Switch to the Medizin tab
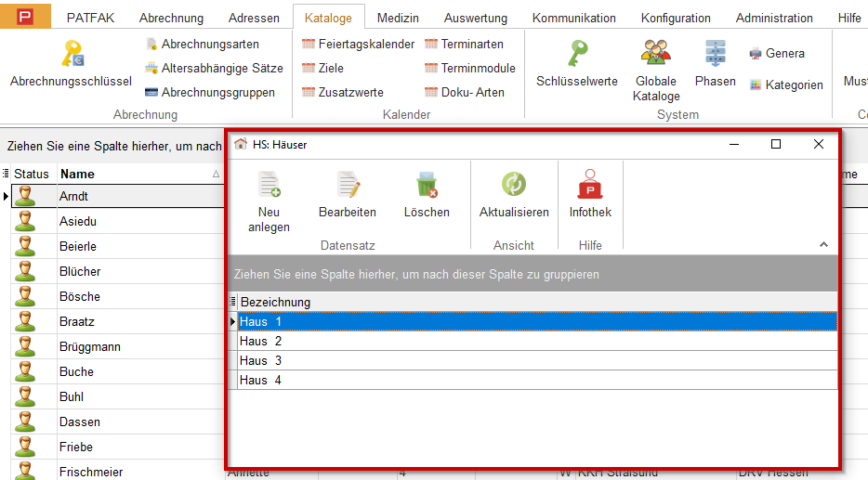The width and height of the screenshot is (868, 480). [398, 18]
